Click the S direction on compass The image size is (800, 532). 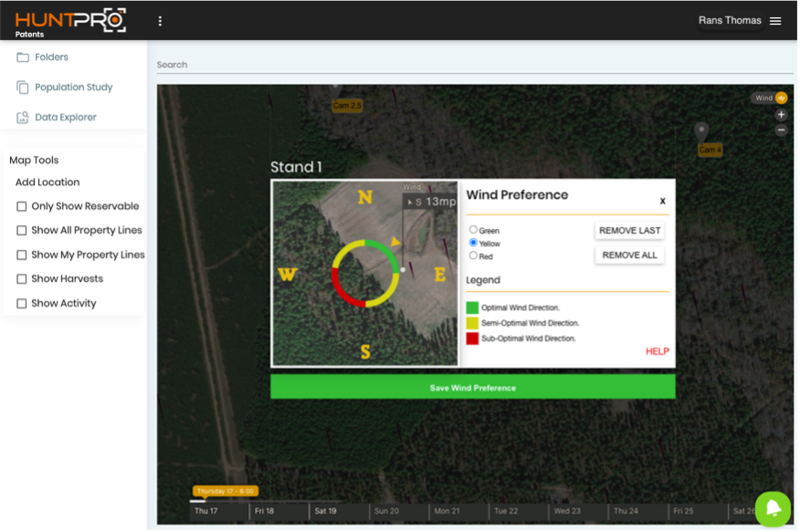365,351
